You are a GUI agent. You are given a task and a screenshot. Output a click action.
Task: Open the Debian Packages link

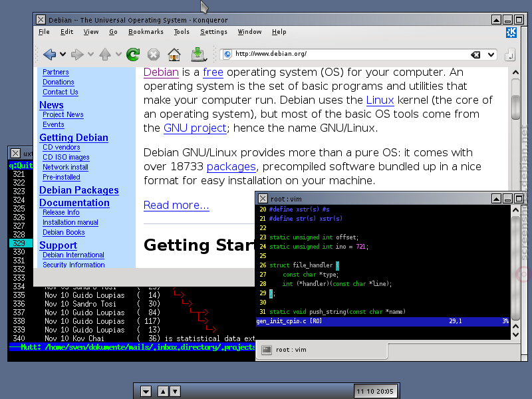click(x=79, y=190)
